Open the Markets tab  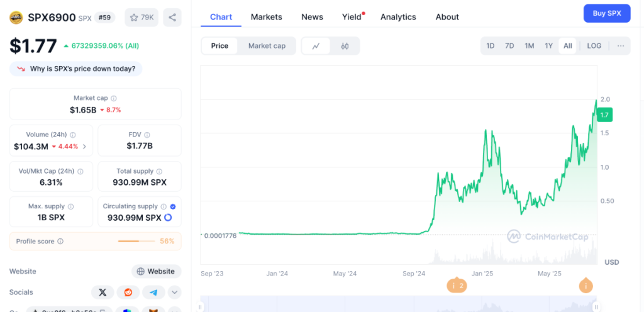pos(267,17)
